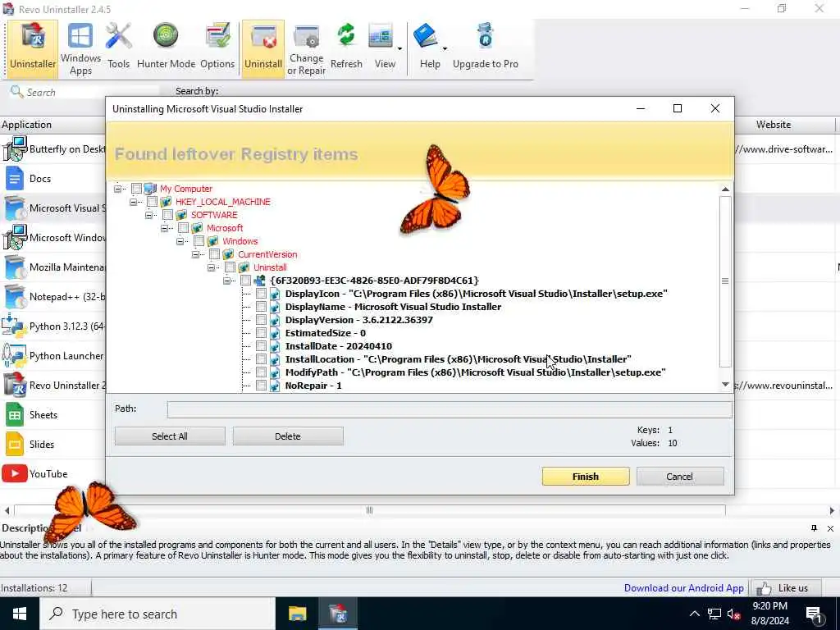
Task: Select the Python 3.12.3 application icon
Action: (x=15, y=326)
